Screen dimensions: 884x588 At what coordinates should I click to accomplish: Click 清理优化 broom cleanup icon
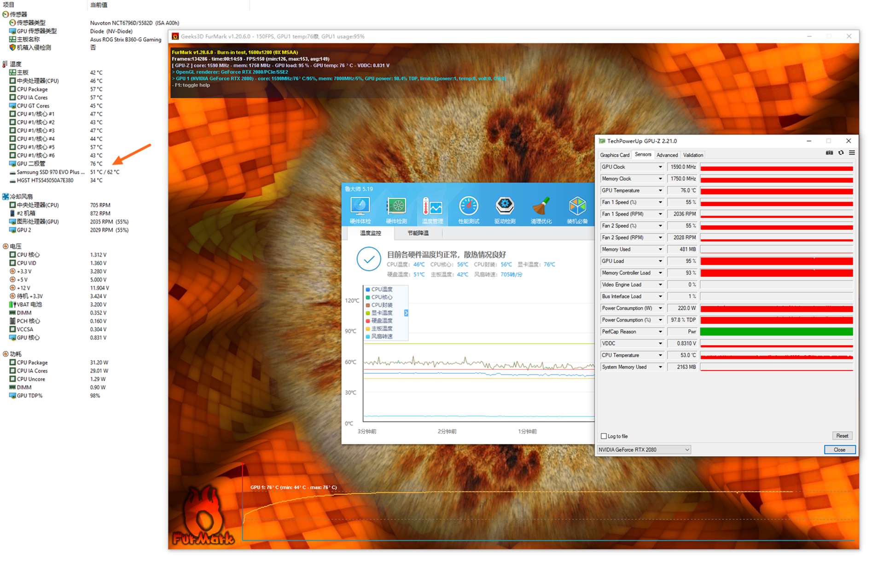pos(541,207)
